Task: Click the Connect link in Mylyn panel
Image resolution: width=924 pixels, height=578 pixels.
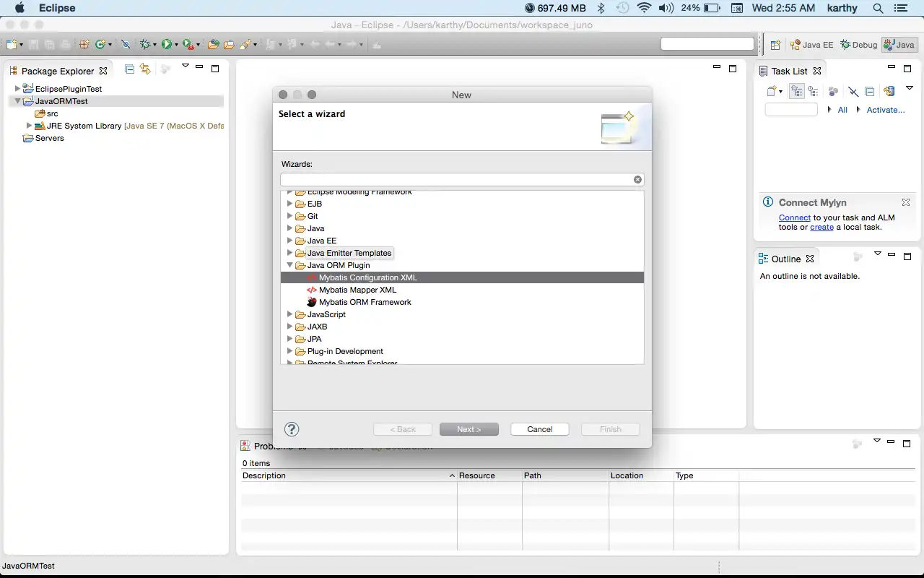Action: pos(795,217)
